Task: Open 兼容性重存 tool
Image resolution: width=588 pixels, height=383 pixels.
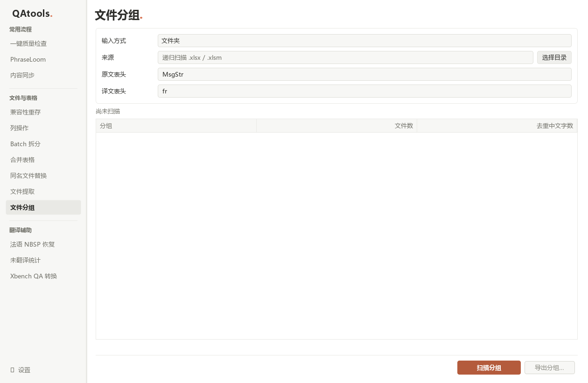Action: point(43,112)
